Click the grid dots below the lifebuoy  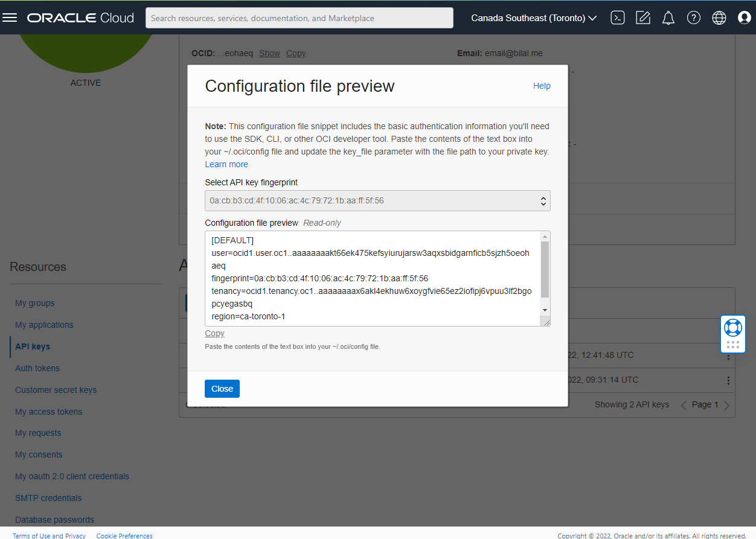pyautogui.click(x=733, y=345)
